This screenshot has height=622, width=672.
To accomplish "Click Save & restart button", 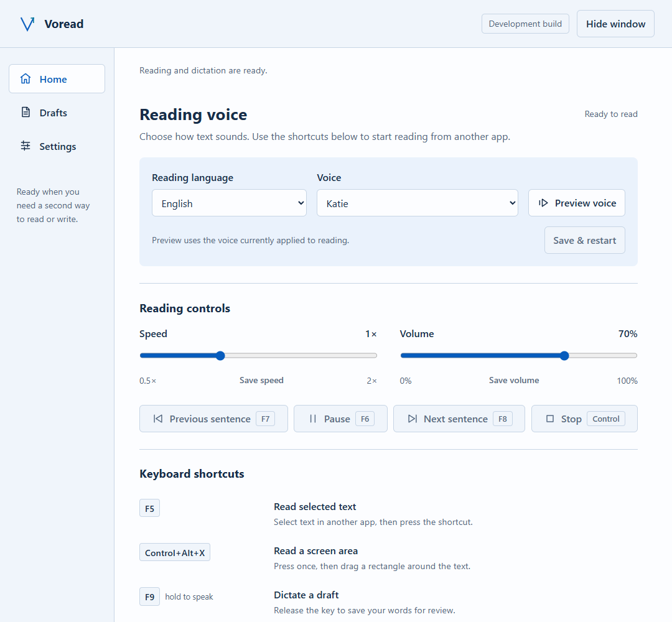I will tap(584, 240).
